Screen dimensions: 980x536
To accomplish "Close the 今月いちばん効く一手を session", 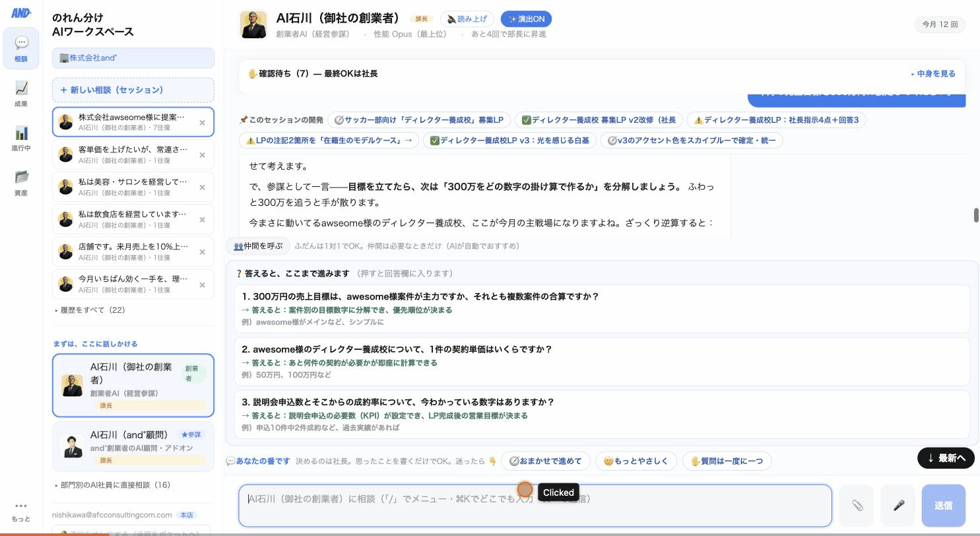I will pos(203,285).
